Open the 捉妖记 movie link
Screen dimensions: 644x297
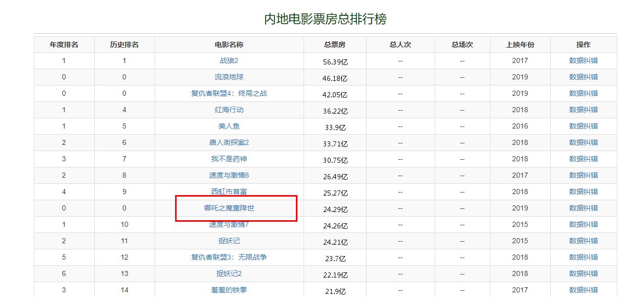(x=229, y=241)
